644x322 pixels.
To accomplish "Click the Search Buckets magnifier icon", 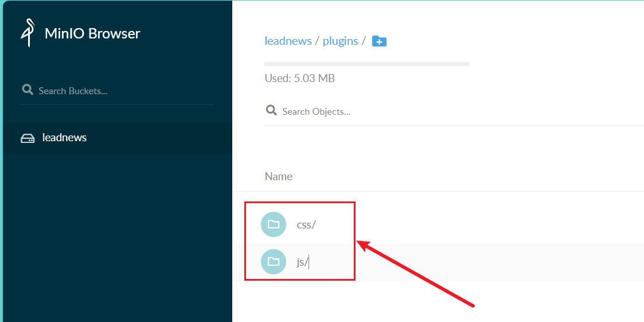I will coord(28,90).
